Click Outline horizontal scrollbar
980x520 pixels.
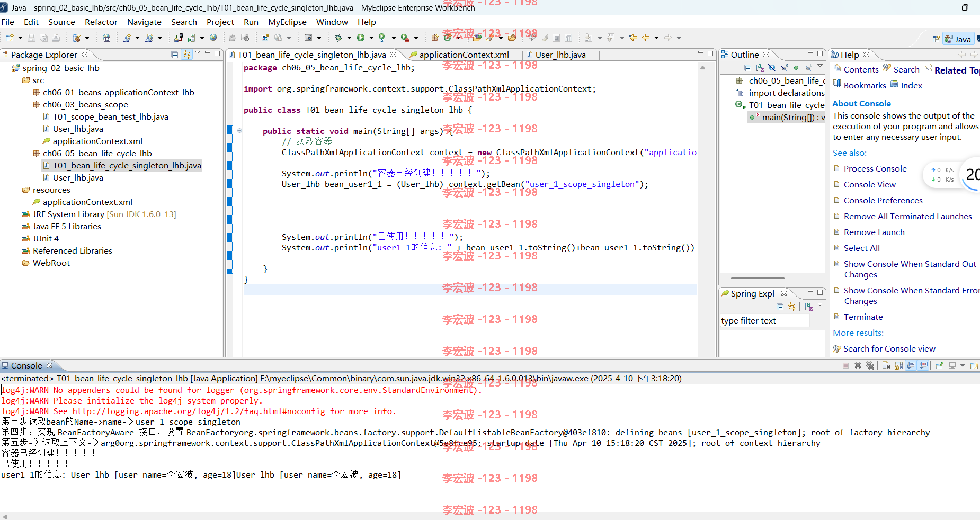[758, 278]
